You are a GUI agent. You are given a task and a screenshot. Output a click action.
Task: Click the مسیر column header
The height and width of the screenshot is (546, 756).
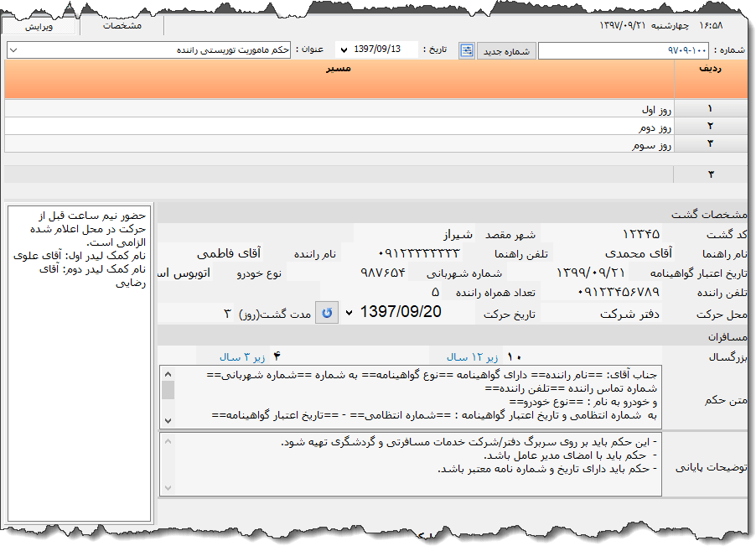coord(339,70)
